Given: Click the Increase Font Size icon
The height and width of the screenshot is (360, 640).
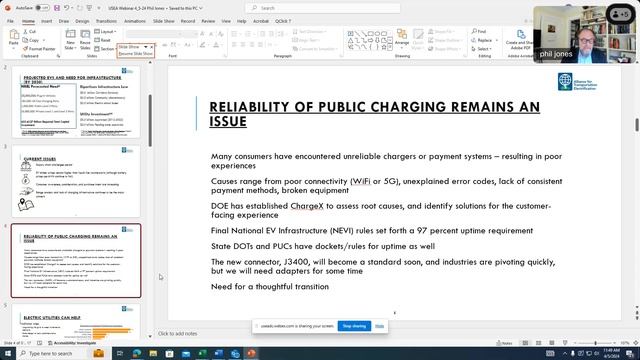Looking at the screenshot, I should 202,34.
